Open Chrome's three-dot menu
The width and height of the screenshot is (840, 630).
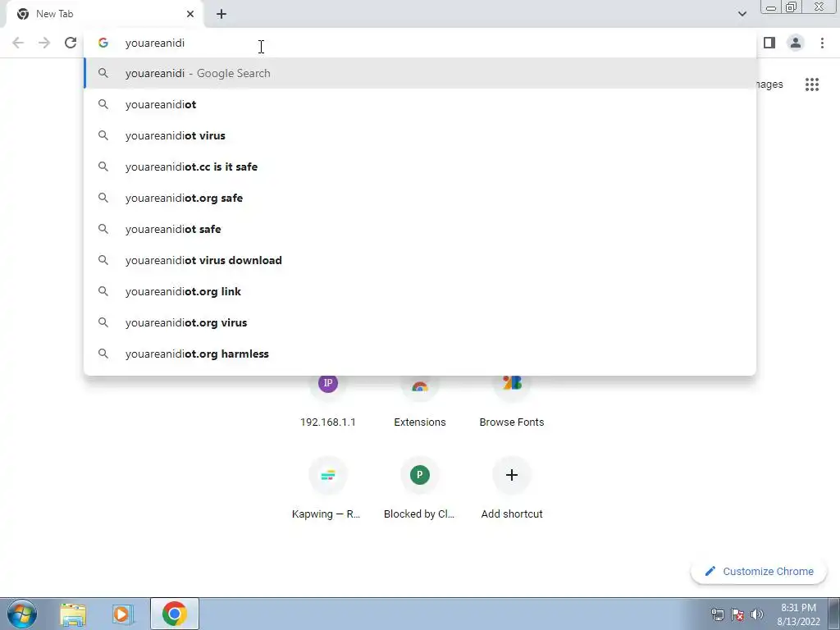[x=822, y=43]
